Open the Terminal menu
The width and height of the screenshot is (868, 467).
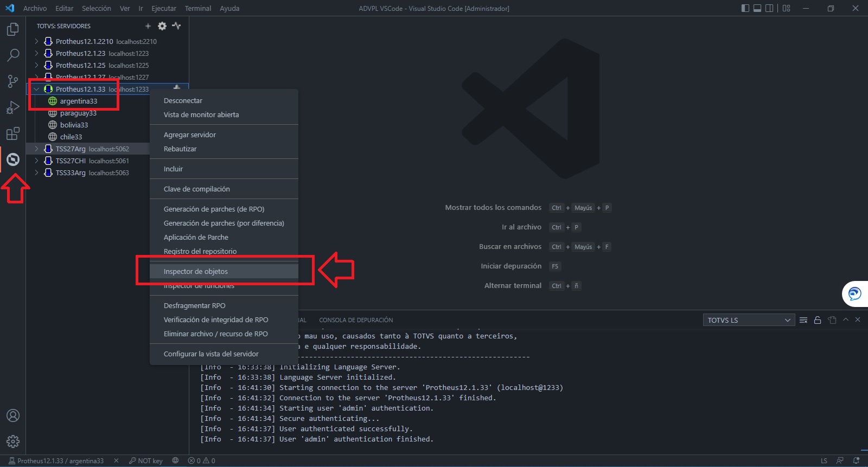pyautogui.click(x=198, y=8)
